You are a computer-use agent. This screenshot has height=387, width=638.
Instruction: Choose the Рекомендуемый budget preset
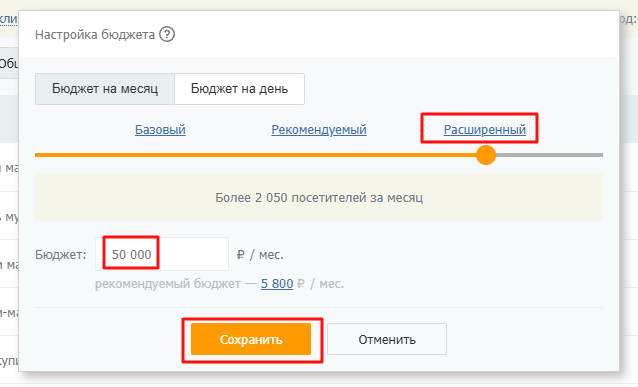(x=319, y=129)
